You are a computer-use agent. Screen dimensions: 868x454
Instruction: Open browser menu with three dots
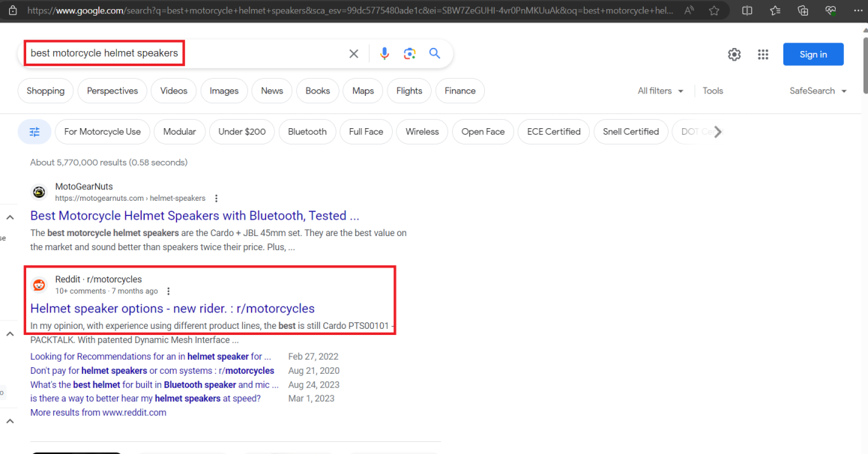coord(858,10)
